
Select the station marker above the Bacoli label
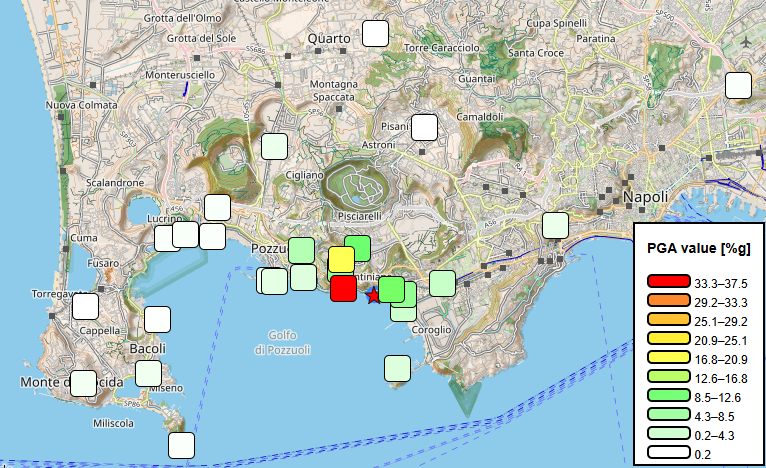point(157,319)
